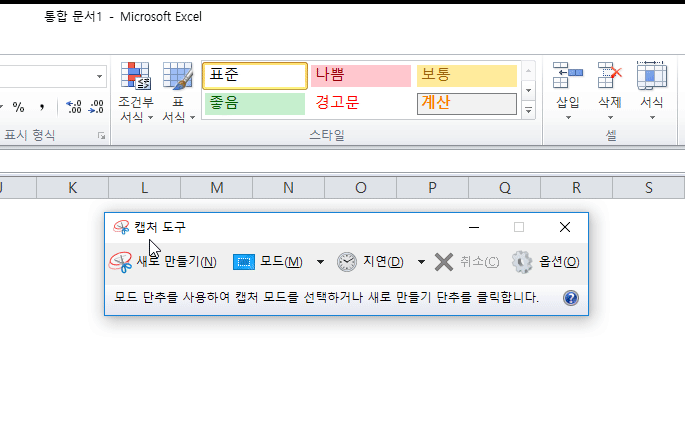The width and height of the screenshot is (685, 439).
Task: Apply the Bad (나쁨) cell style
Action: (x=361, y=76)
